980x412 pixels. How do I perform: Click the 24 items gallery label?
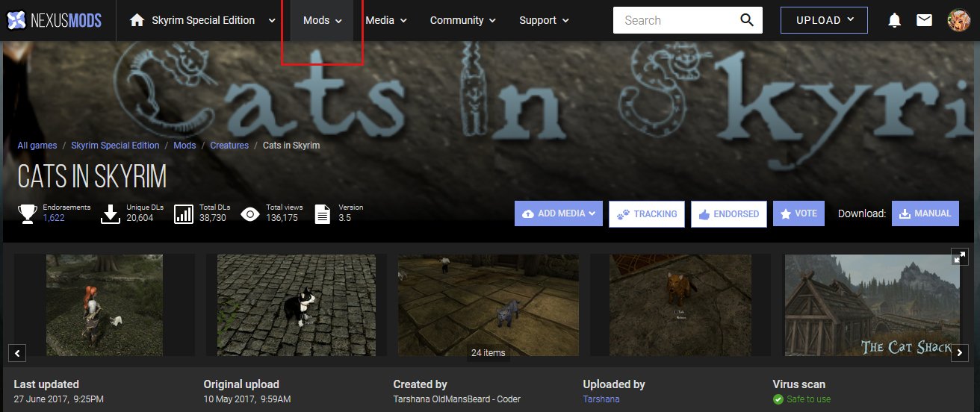click(x=489, y=352)
